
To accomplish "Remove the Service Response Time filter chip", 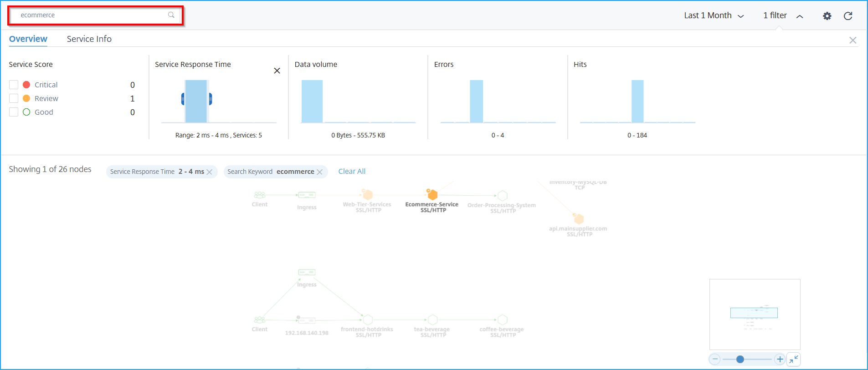I will pos(210,172).
